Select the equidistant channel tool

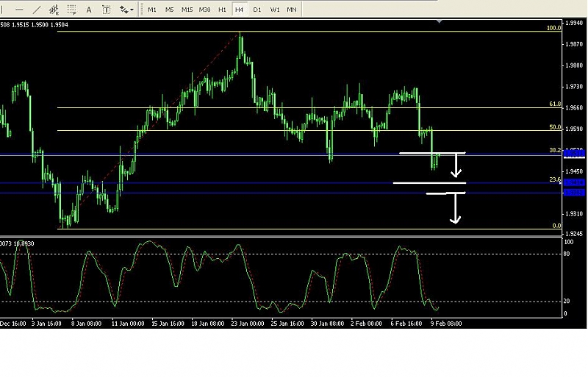(54, 10)
